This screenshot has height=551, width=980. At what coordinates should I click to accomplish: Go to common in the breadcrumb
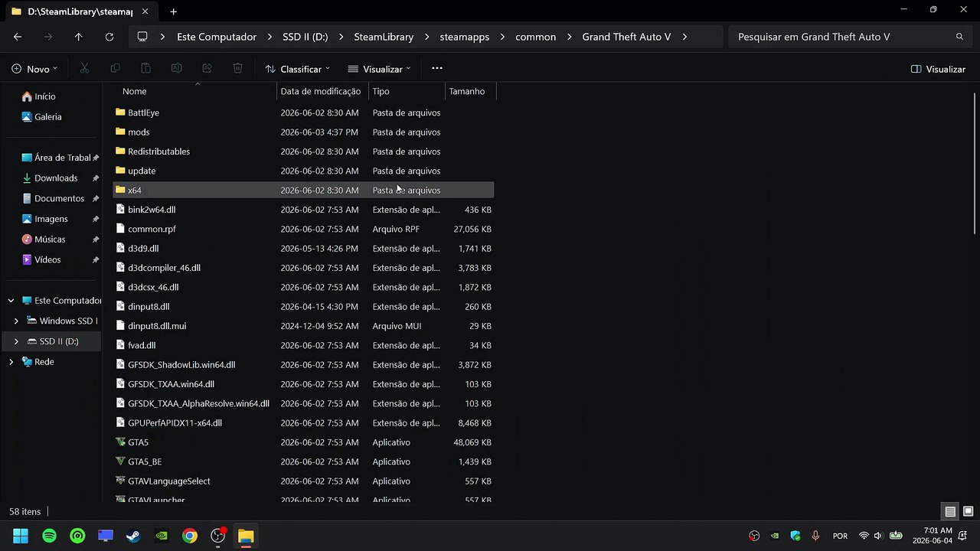tap(536, 37)
